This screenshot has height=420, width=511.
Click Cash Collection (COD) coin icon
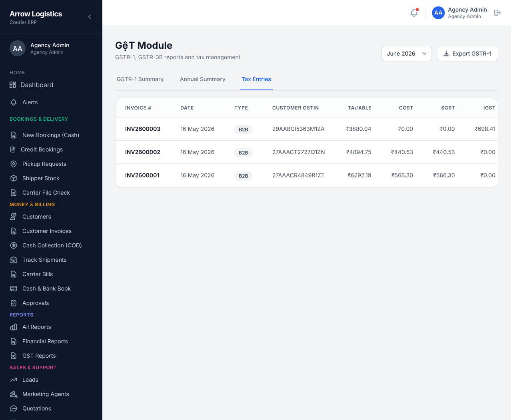click(x=14, y=245)
